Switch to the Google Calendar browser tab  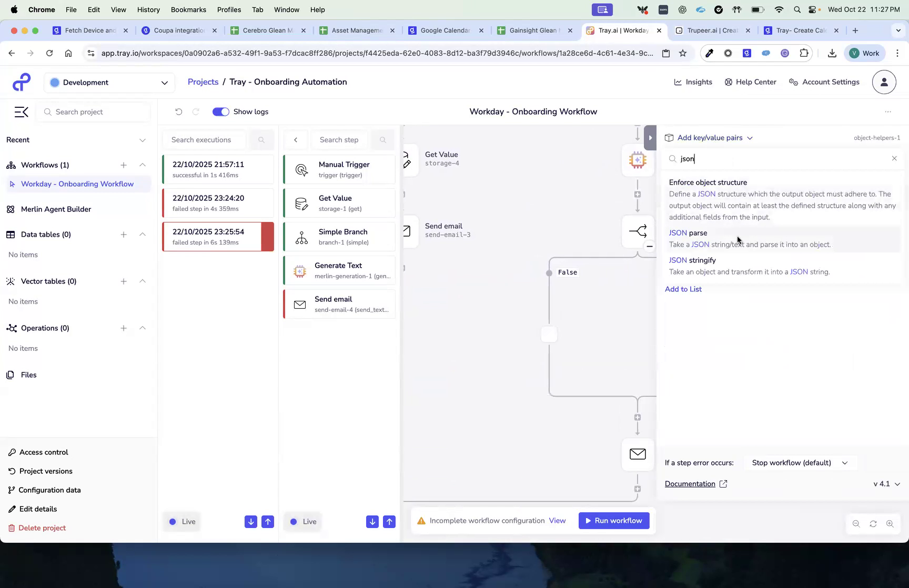445,31
